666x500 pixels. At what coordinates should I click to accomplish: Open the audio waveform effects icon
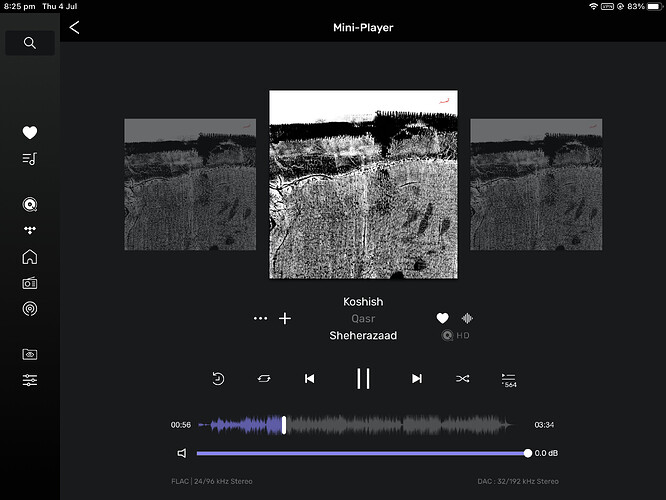[467, 318]
